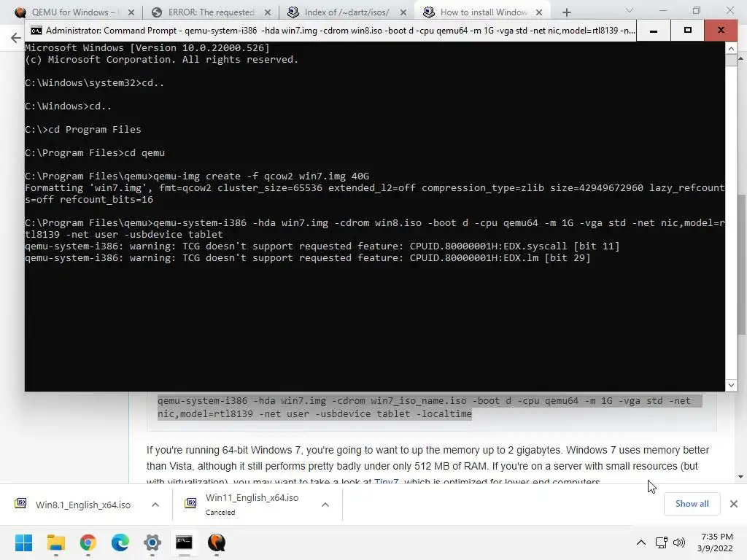Click the Show all downloads button
The height and width of the screenshot is (560, 747).
(x=692, y=504)
